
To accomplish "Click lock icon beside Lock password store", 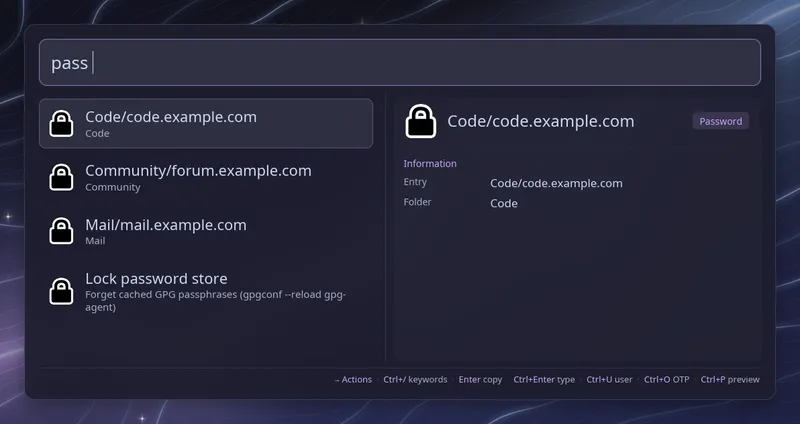I will tap(61, 291).
